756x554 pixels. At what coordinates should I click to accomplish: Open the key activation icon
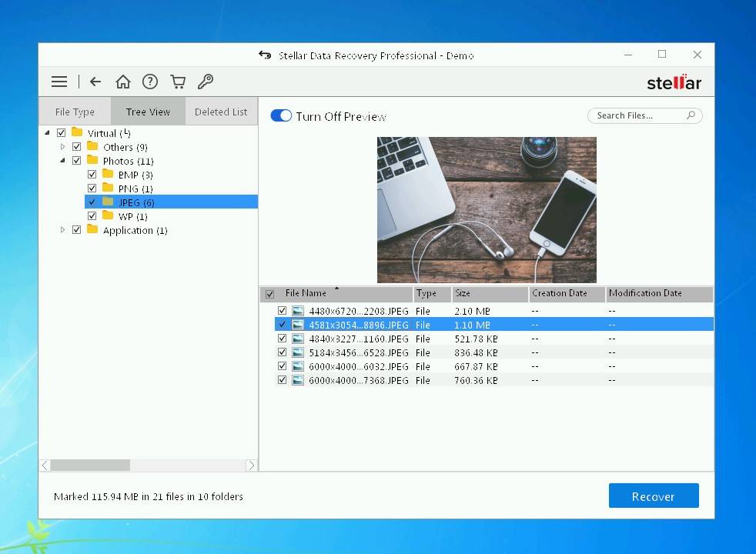(x=206, y=82)
